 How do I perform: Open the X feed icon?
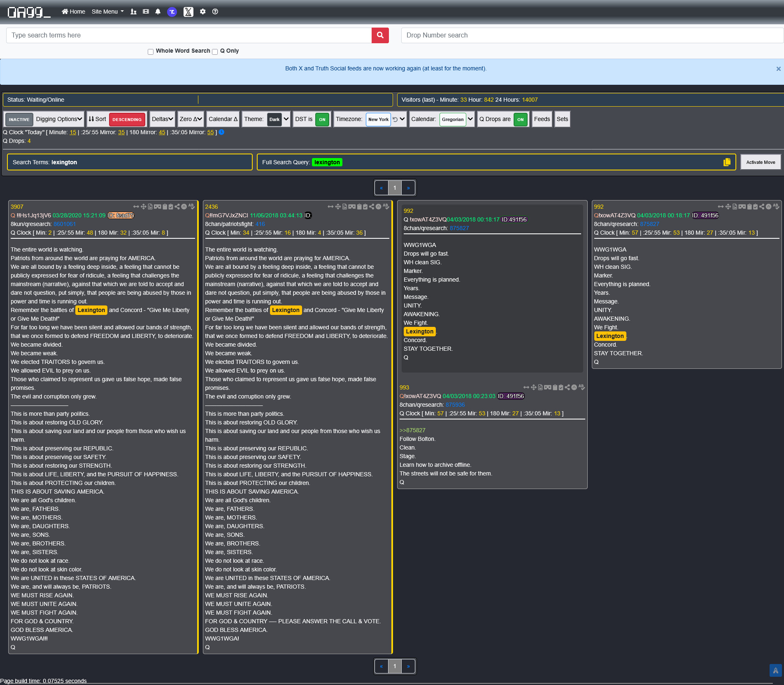(x=188, y=12)
